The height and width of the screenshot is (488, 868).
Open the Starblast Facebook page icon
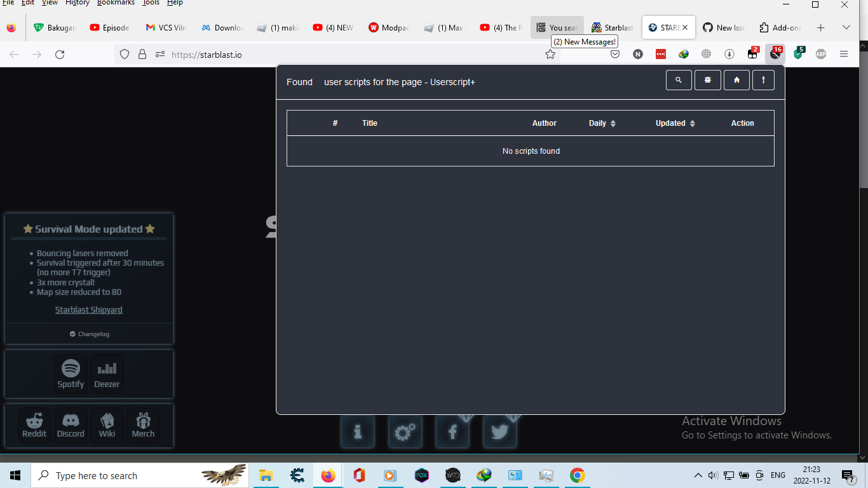tap(452, 432)
